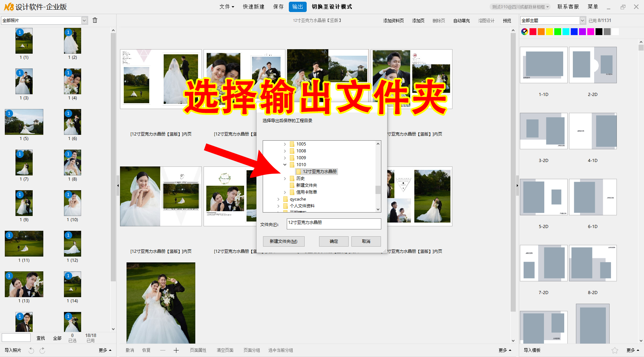The image size is (644, 357).
Task: Cancel the dialog with 取消
Action: pos(366,241)
